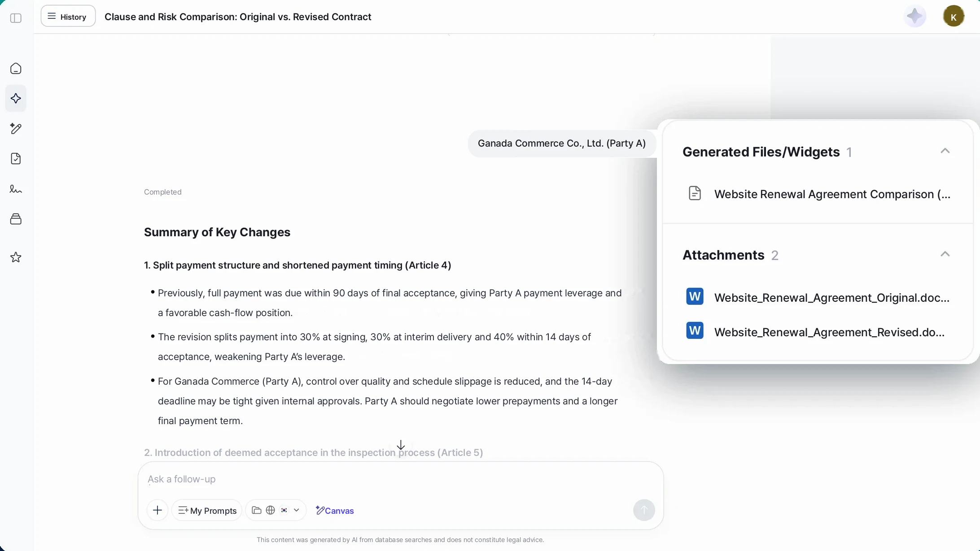Enable Canvas mode

[x=335, y=510]
